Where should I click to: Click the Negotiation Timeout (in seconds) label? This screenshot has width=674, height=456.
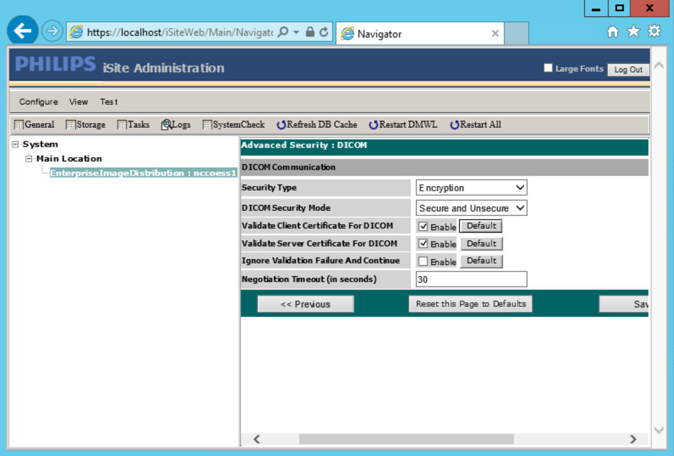309,279
